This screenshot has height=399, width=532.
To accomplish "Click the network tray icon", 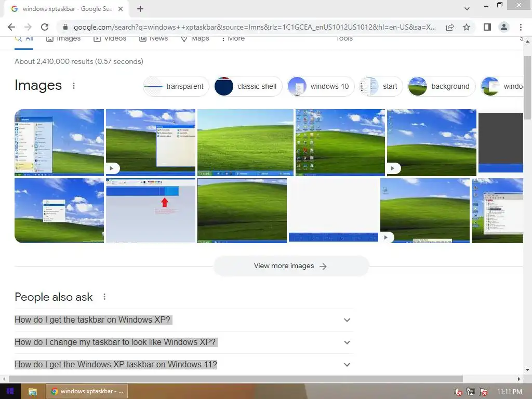I will pyautogui.click(x=471, y=392).
